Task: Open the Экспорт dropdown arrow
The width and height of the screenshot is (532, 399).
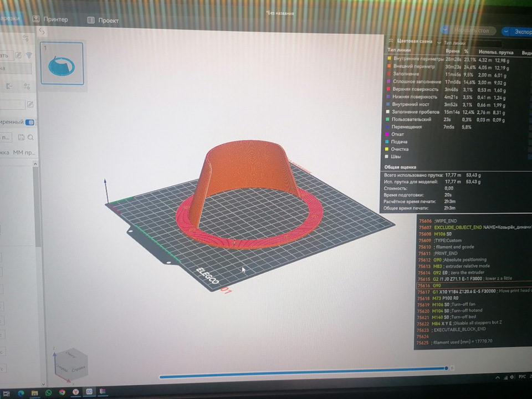Action: pos(506,32)
